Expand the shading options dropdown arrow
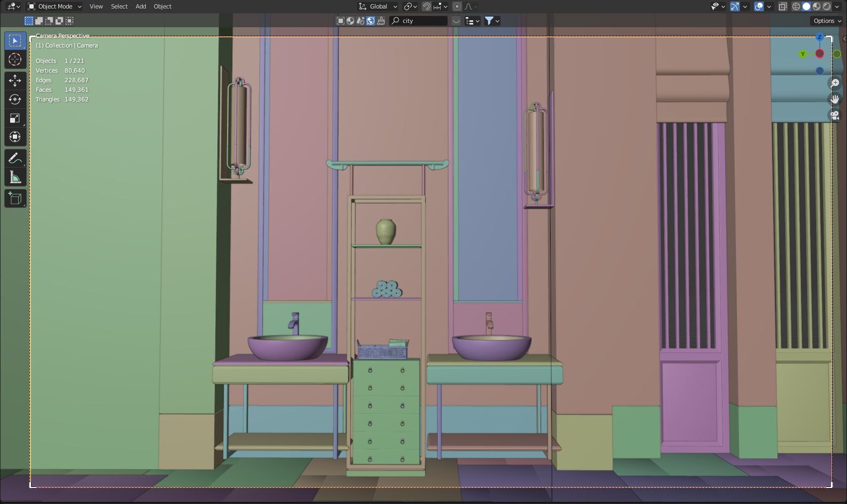847x504 pixels. tap(837, 6)
